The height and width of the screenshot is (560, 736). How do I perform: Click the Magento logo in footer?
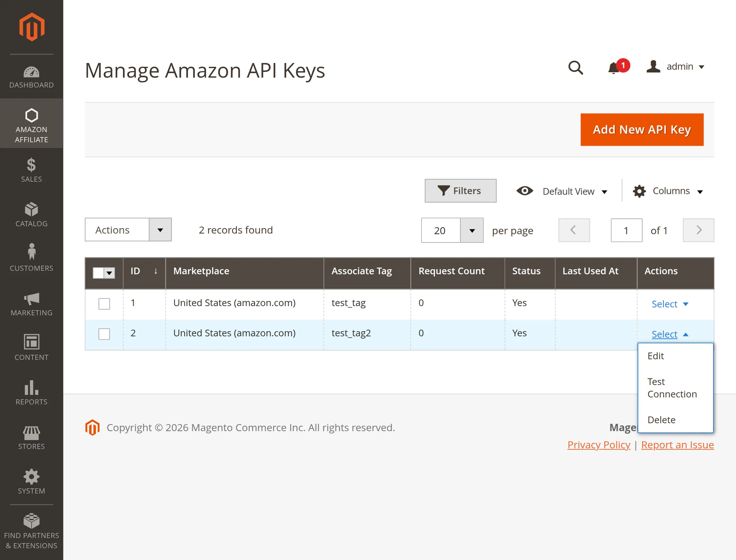[92, 427]
